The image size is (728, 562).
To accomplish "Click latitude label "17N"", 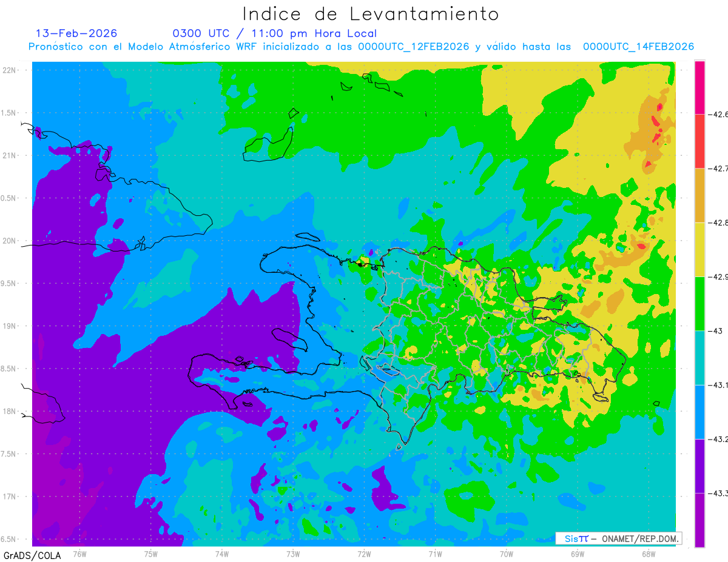I will (9, 497).
